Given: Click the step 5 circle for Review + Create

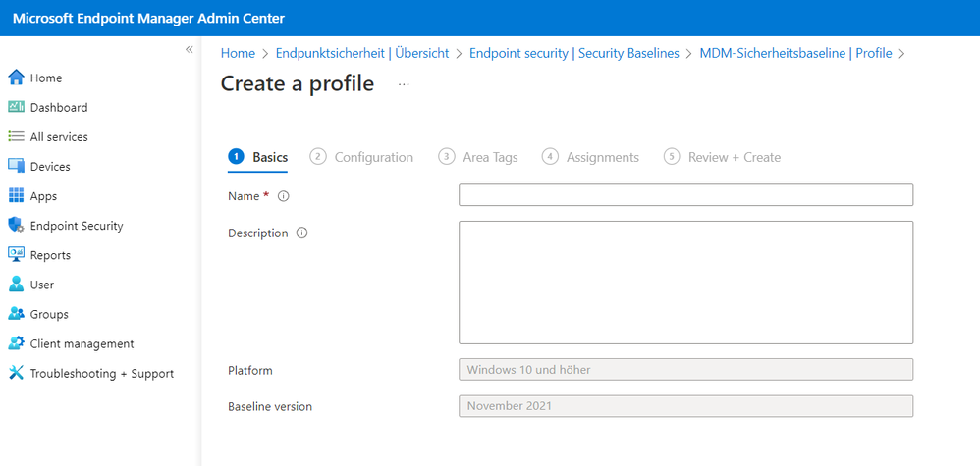Looking at the screenshot, I should pyautogui.click(x=672, y=157).
